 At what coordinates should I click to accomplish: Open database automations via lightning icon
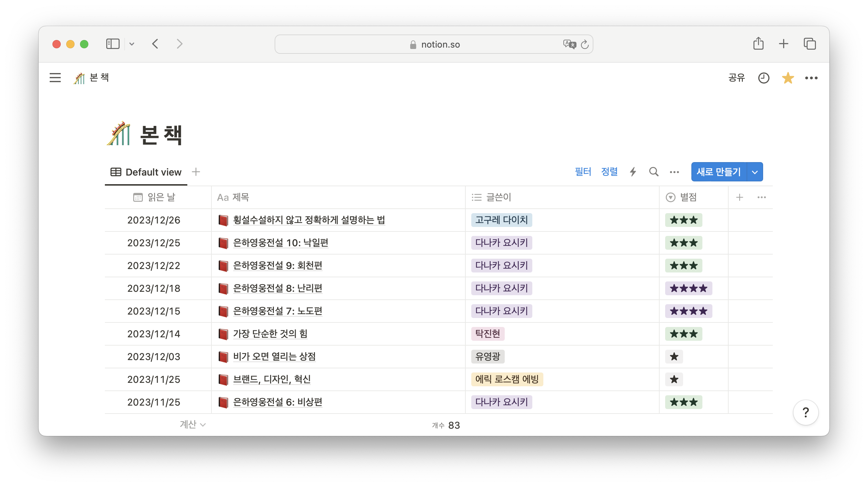click(633, 172)
